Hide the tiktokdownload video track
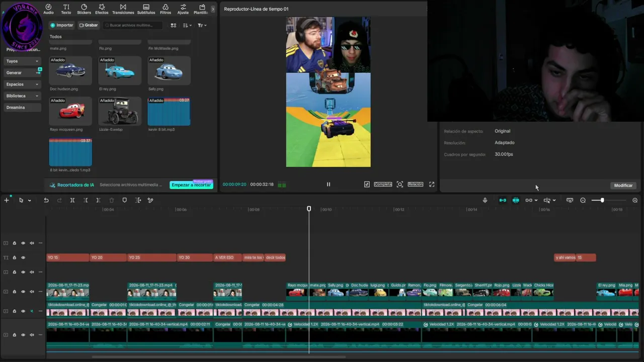644x362 pixels. click(x=23, y=311)
